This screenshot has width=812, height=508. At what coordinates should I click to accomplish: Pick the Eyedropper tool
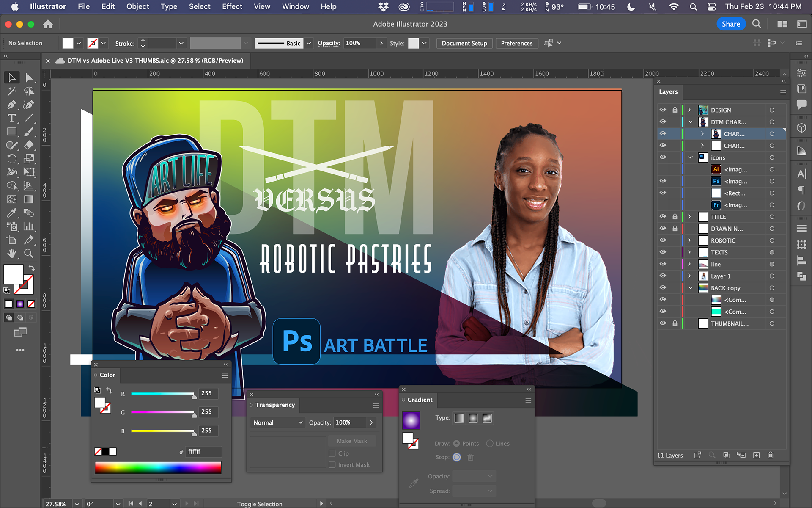12,213
